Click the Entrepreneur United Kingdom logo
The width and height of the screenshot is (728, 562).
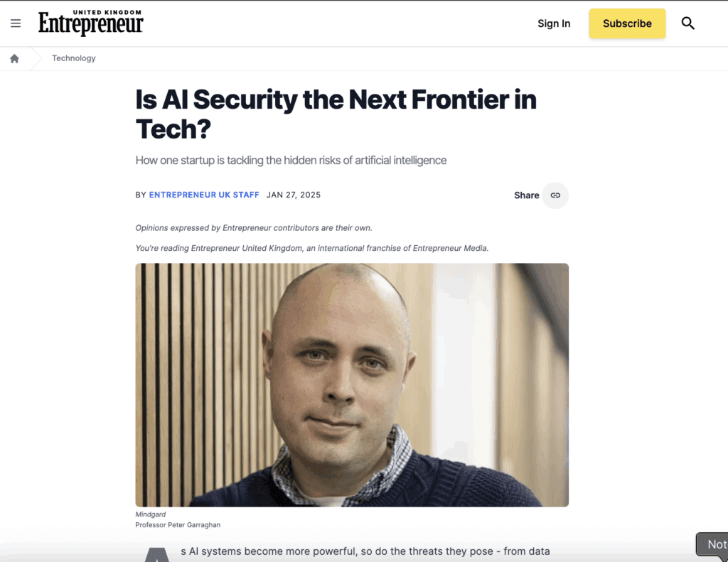pos(90,23)
